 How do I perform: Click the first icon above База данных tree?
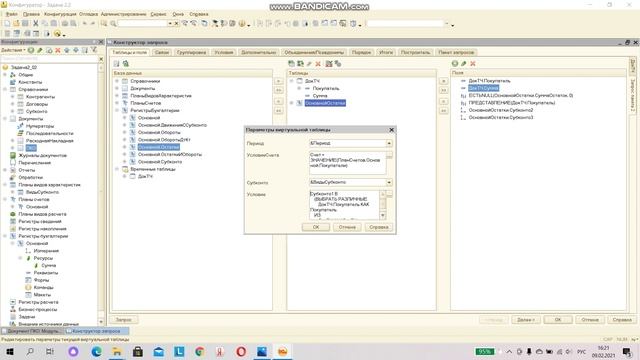(117, 64)
